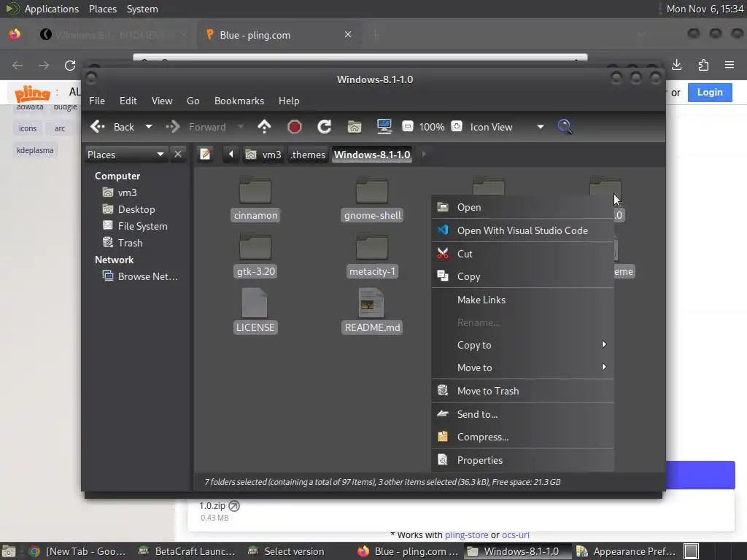This screenshot has width=747, height=560.
Task: Choose Move to Trash
Action: click(522, 391)
